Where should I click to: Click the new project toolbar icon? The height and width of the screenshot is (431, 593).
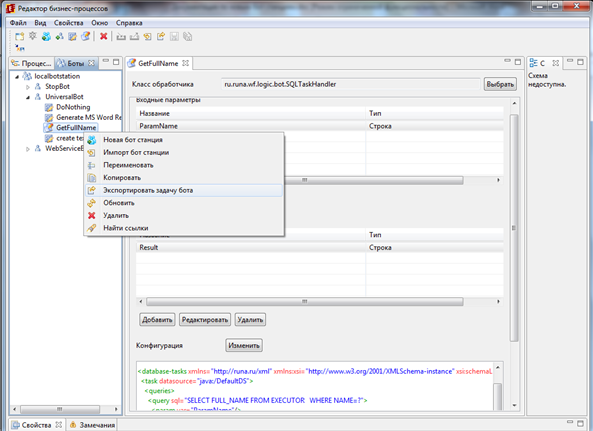point(19,36)
